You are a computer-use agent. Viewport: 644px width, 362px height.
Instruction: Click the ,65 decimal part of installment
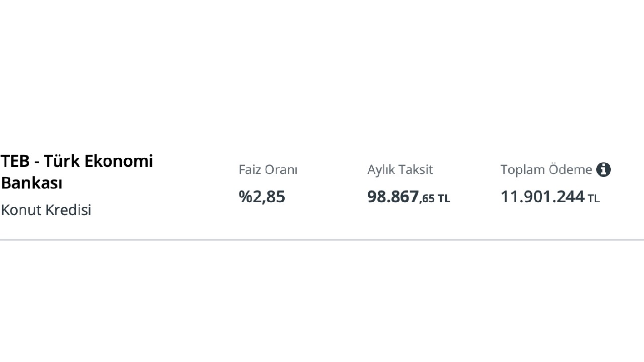(x=427, y=198)
